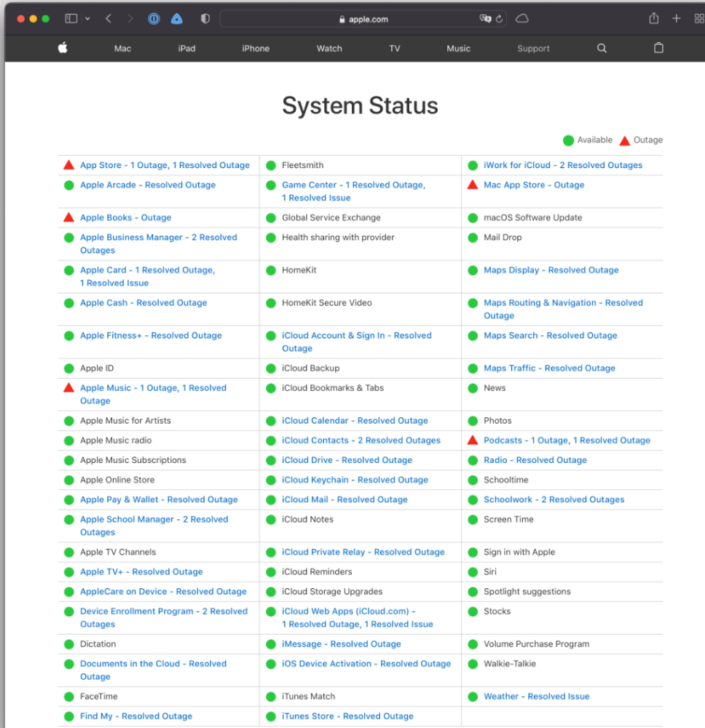The height and width of the screenshot is (728, 705).
Task: Click the Apple logo in site navigation
Action: point(63,47)
